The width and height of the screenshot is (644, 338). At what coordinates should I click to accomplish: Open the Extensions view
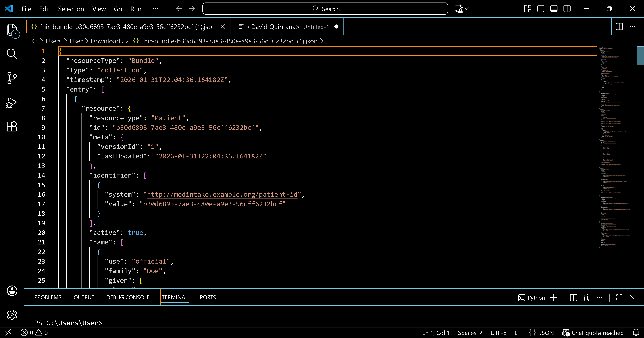[12, 127]
